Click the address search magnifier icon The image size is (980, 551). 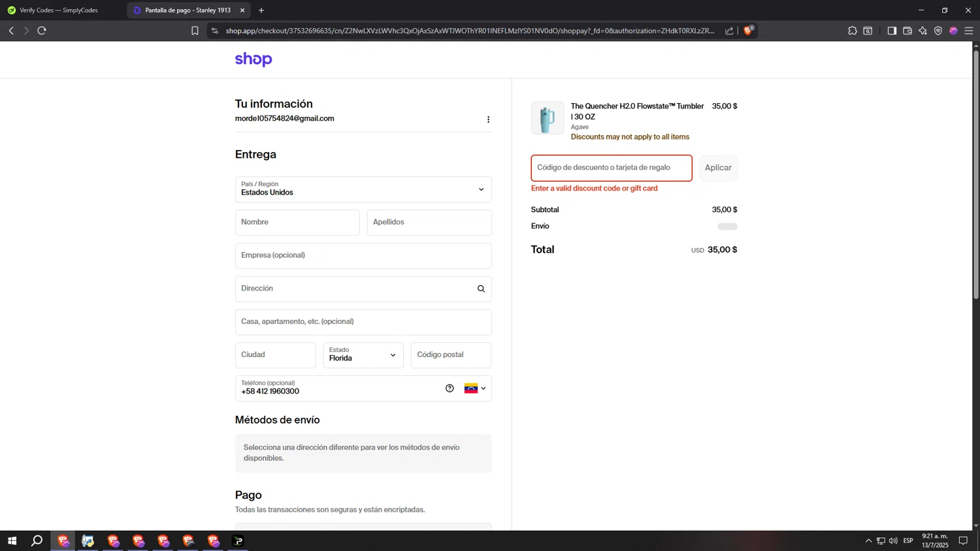[x=481, y=289]
